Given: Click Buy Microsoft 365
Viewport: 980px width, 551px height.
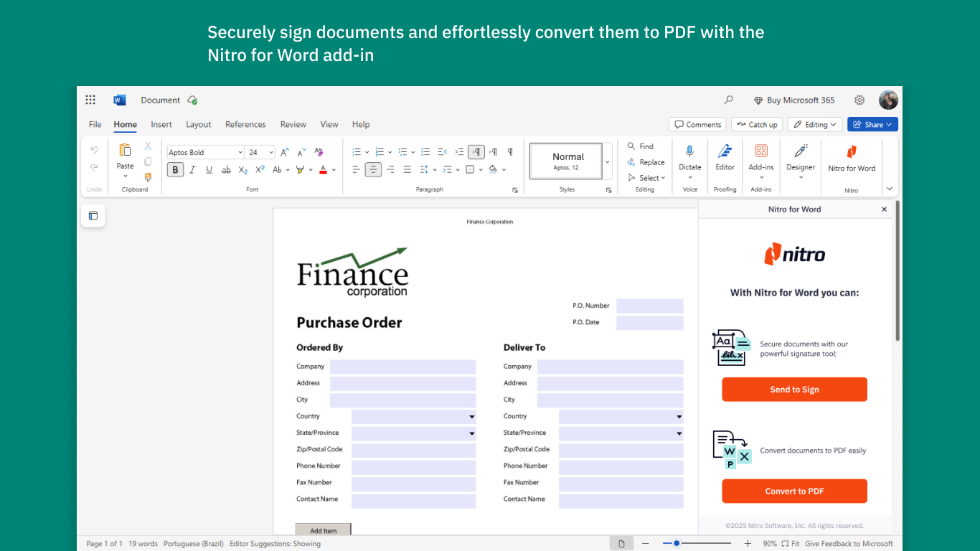Looking at the screenshot, I should coord(794,100).
